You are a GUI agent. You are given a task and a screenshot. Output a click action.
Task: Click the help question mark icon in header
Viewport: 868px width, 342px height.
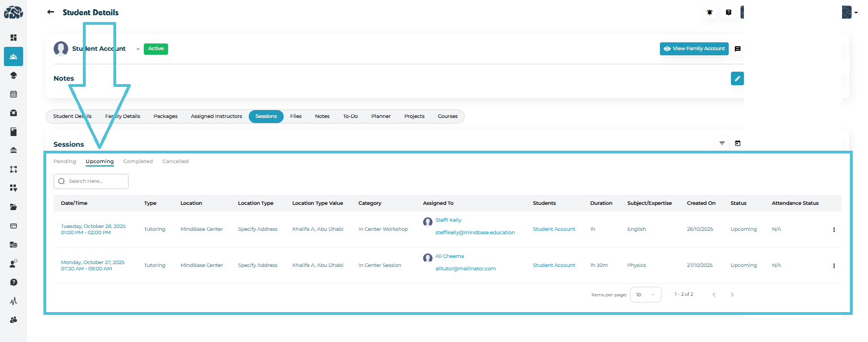[729, 12]
